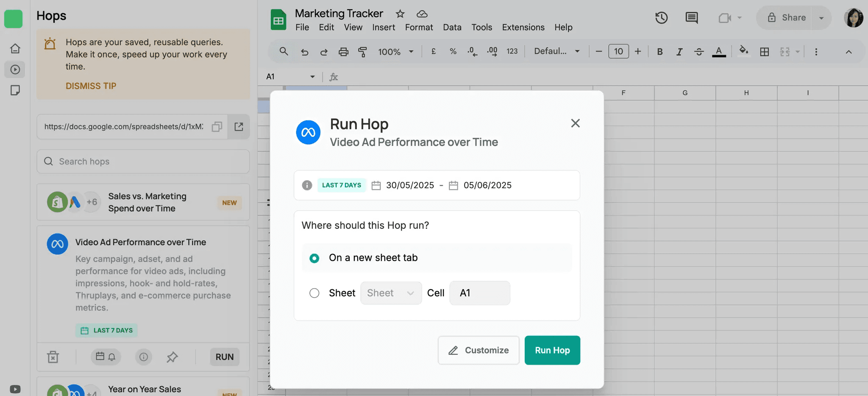
Task: Click the Customize button
Action: pyautogui.click(x=479, y=350)
